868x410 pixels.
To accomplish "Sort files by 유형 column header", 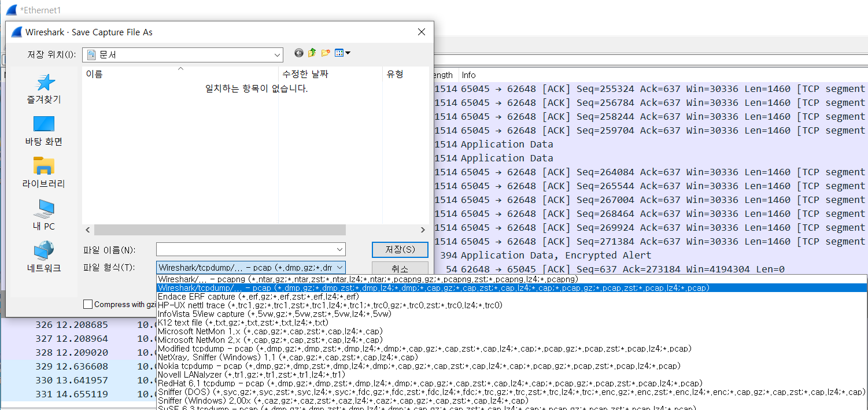I will coord(405,74).
